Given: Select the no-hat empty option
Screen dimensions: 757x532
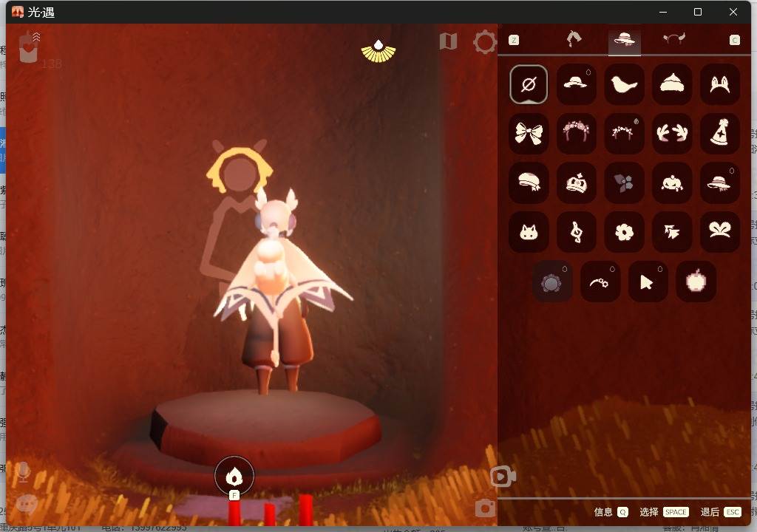Looking at the screenshot, I should (x=529, y=84).
